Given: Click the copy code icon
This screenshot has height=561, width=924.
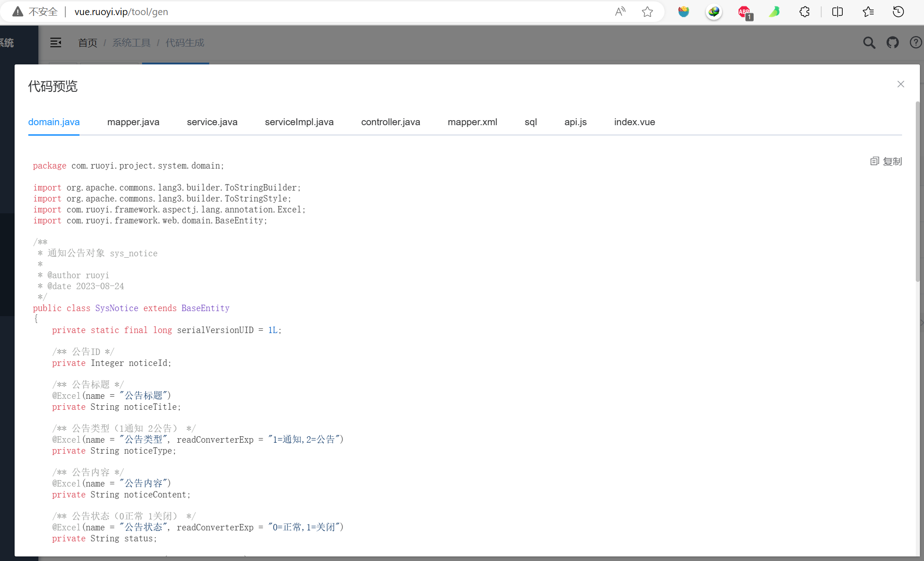Looking at the screenshot, I should (x=875, y=161).
